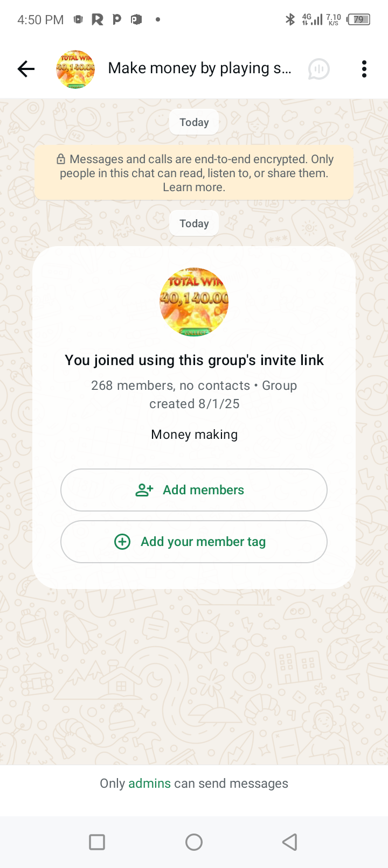Click the 'Learn more' encryption link

tap(194, 187)
